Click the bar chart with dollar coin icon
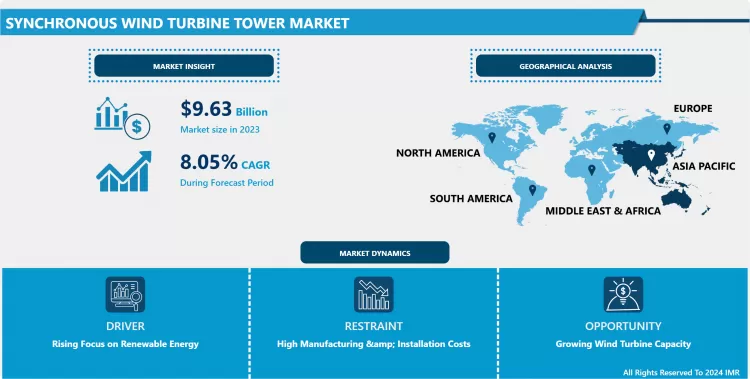750x379 pixels. [122, 118]
